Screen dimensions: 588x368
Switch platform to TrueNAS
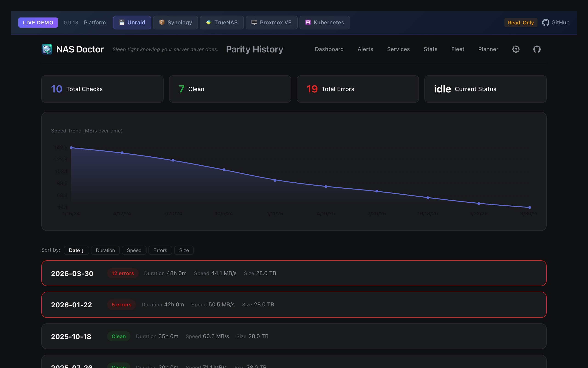coord(222,22)
